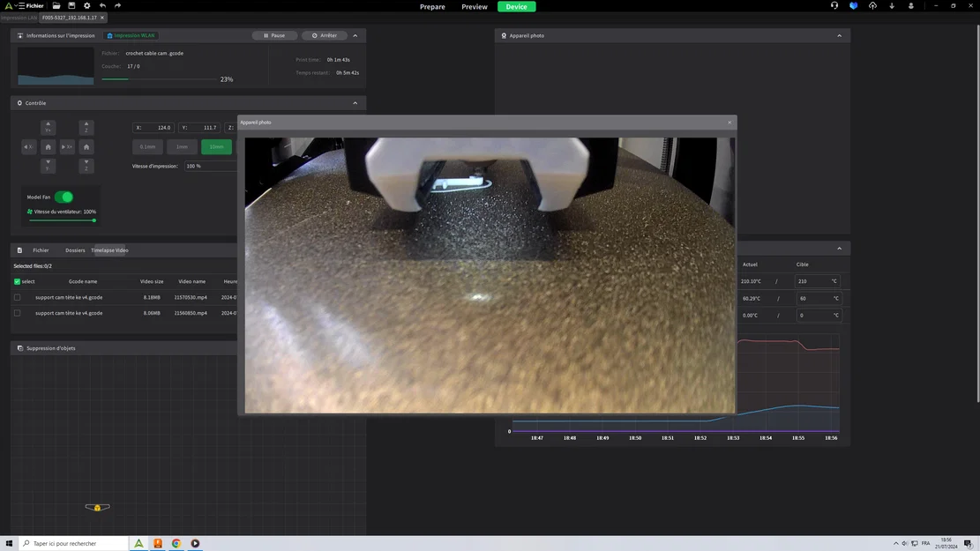This screenshot has width=980, height=551.
Task: Click the fan icon beside Vitesse du ventilateur
Action: point(31,212)
